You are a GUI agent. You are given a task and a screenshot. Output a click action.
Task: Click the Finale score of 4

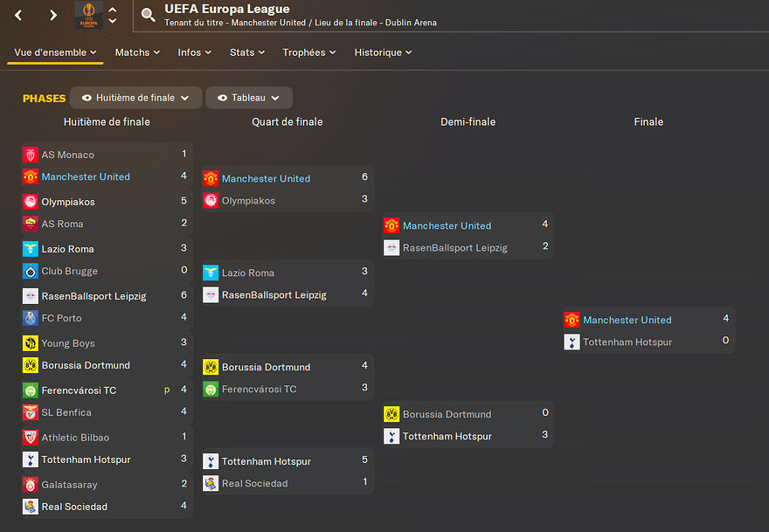tap(725, 319)
